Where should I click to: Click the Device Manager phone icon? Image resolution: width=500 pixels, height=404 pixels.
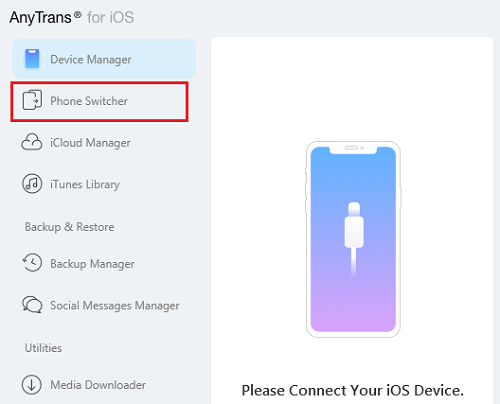coord(32,59)
